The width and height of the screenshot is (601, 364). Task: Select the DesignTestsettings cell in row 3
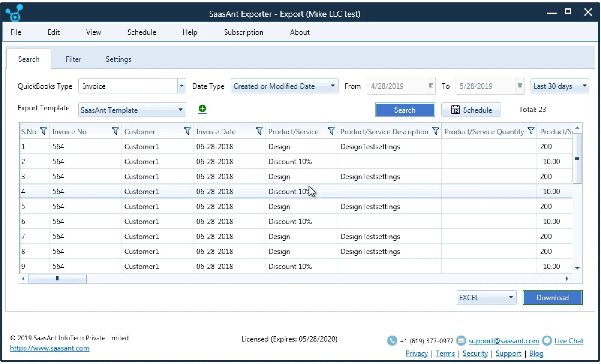tap(389, 176)
